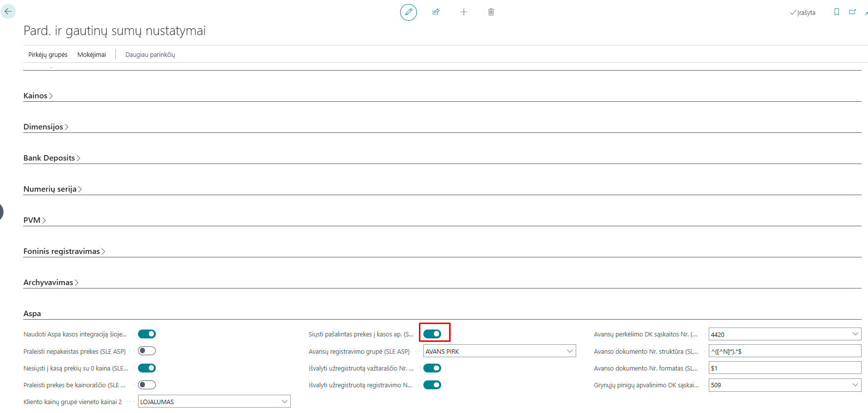Click the share icon

436,12
